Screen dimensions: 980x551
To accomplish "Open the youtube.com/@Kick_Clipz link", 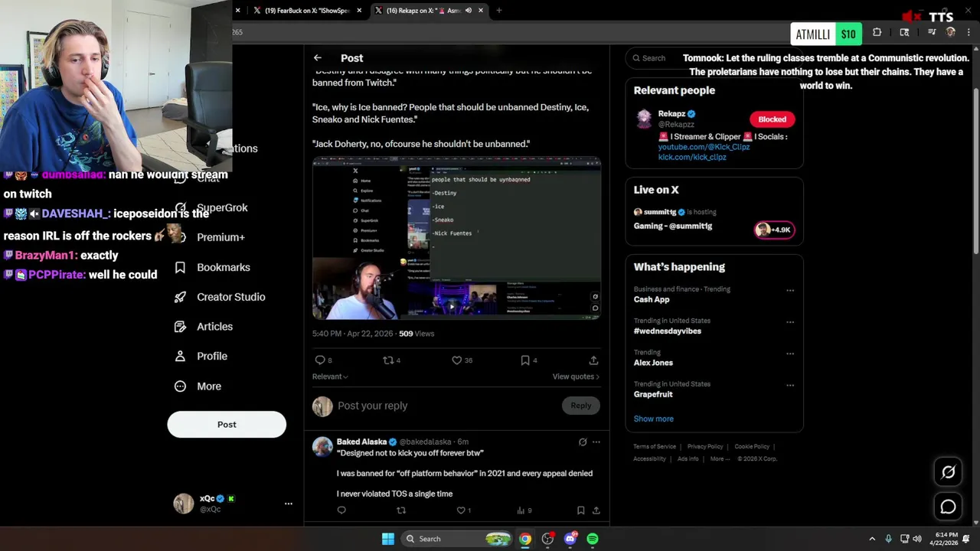I will 704,147.
